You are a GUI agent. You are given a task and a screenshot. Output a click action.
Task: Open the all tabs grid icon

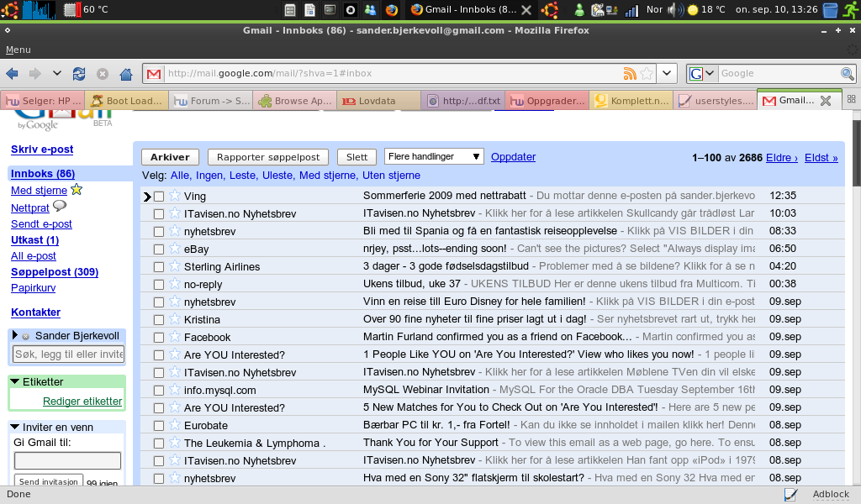click(x=851, y=99)
